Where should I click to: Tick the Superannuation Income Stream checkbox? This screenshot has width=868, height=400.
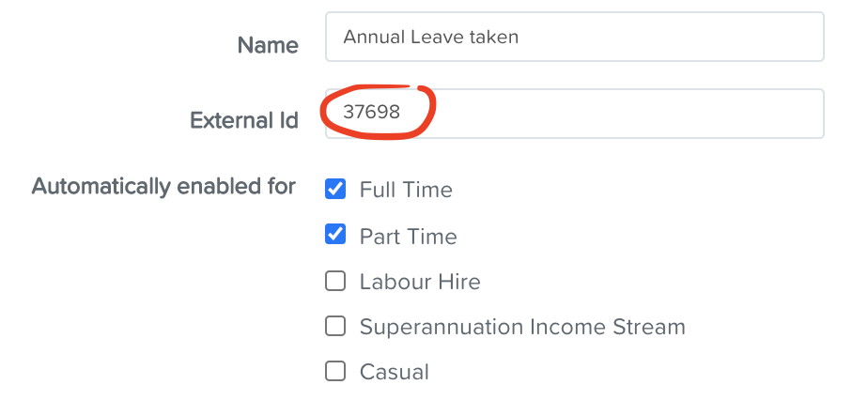[x=335, y=326]
